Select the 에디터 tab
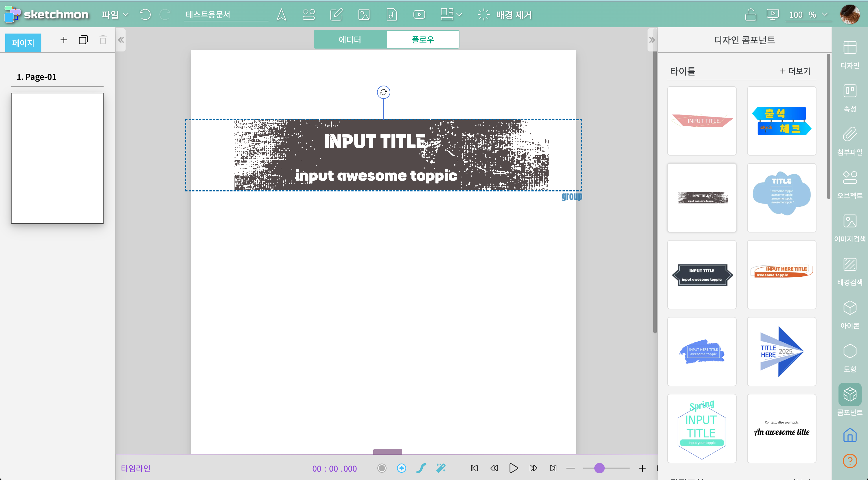This screenshot has height=480, width=868. (350, 39)
